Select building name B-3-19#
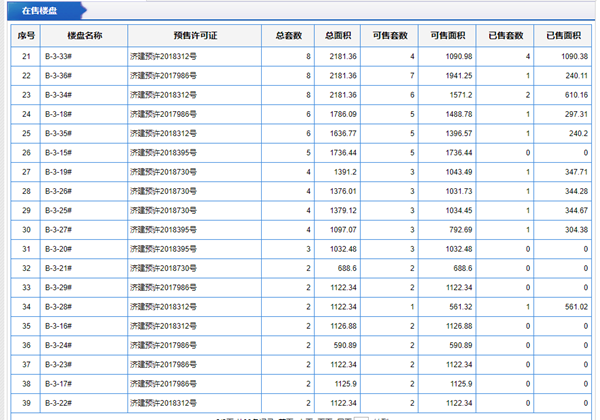Image resolution: width=600 pixels, height=420 pixels. pos(59,172)
